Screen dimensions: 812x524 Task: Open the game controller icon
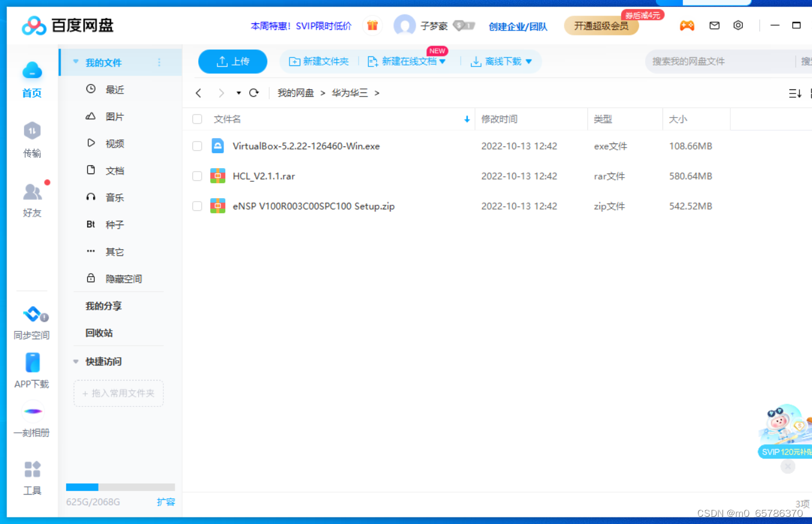point(687,26)
